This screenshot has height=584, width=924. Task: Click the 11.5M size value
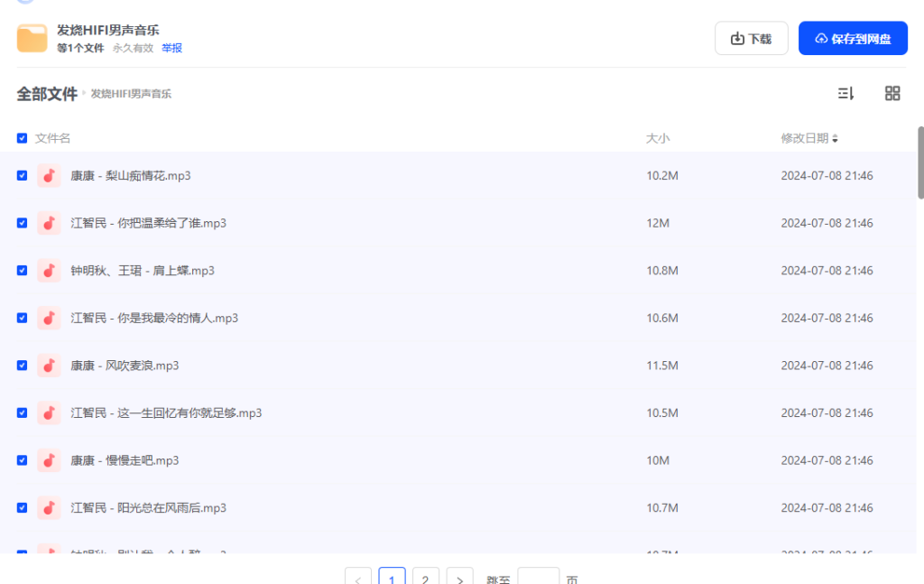[x=662, y=366]
